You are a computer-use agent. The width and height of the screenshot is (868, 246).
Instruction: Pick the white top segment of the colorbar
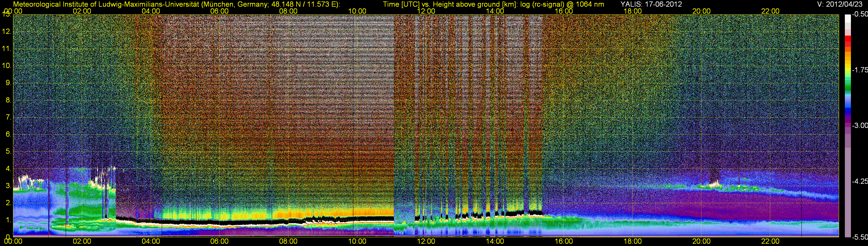coord(847,19)
